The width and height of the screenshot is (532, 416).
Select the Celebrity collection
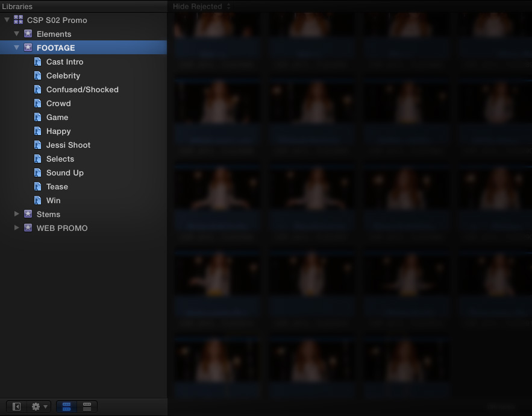(63, 76)
